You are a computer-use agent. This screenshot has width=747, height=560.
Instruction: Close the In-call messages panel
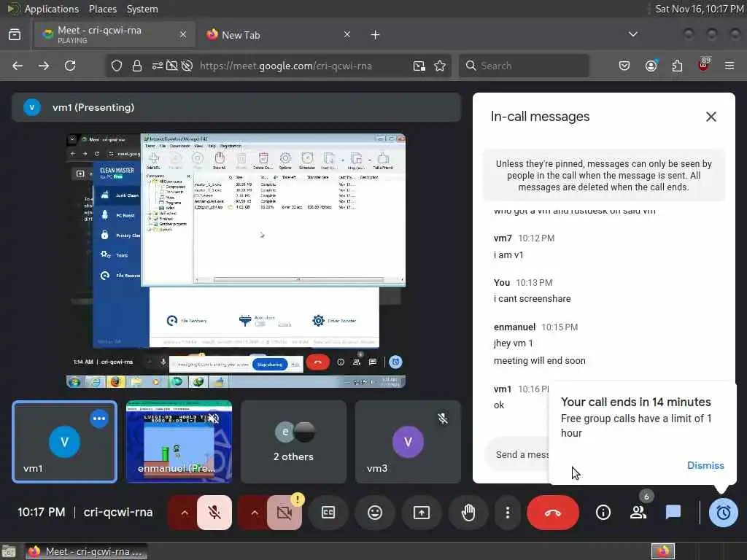pos(711,117)
